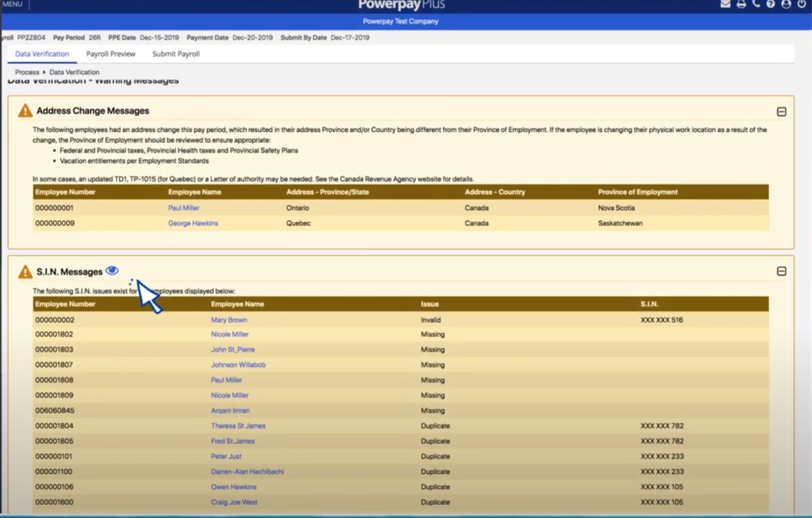Click the Powerpay Test Company banner title
Screen dimensions: 812x518
[400, 21]
